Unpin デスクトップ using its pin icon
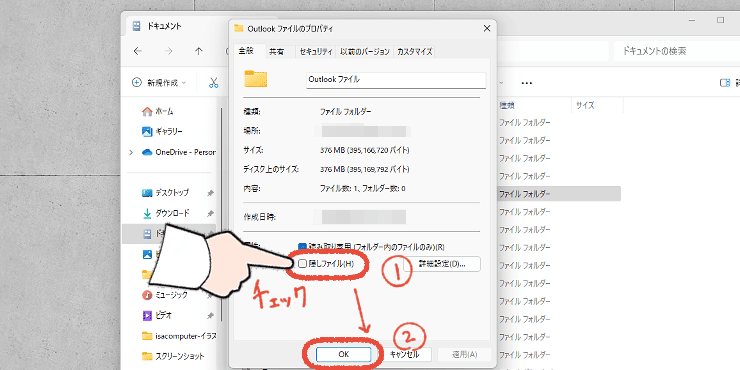Viewport: 740px width, 370px height. (x=210, y=193)
